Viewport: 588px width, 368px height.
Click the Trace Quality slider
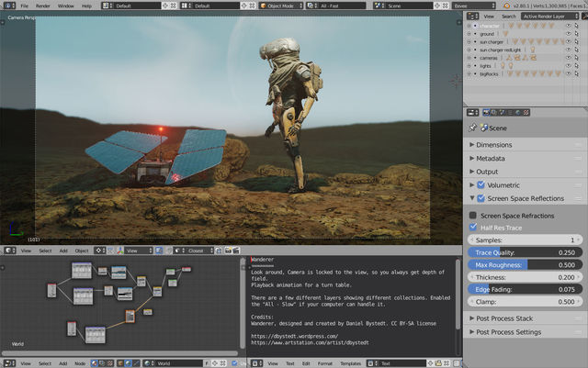click(524, 251)
